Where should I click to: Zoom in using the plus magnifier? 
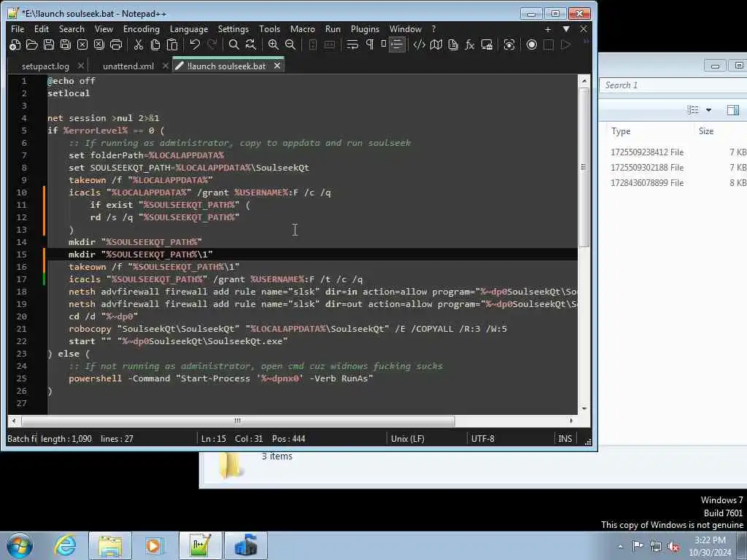pos(274,44)
